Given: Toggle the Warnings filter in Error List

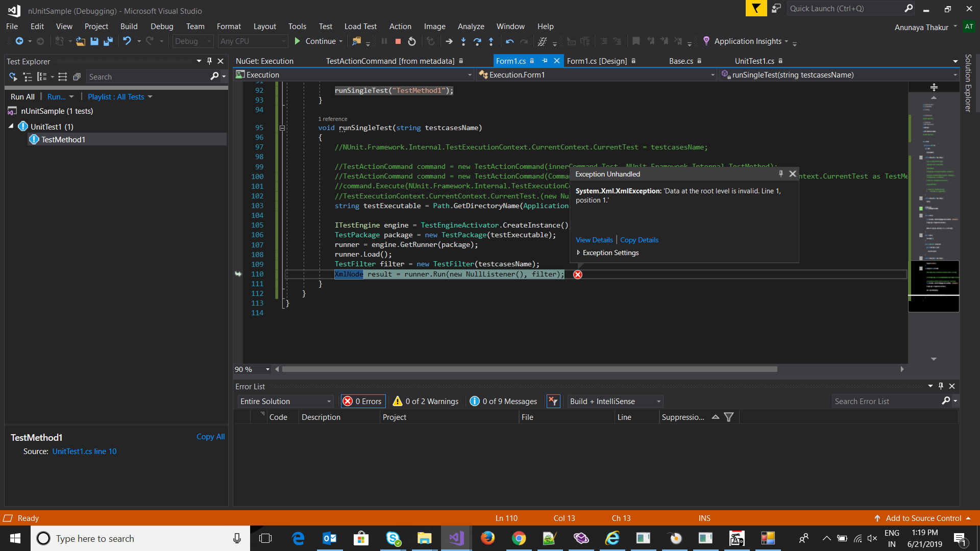Looking at the screenshot, I should 425,401.
